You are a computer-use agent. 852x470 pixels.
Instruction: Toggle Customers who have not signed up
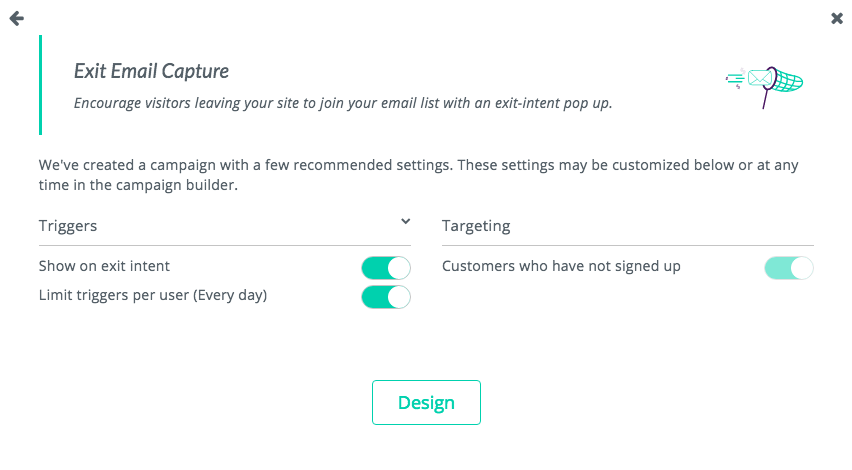click(789, 267)
